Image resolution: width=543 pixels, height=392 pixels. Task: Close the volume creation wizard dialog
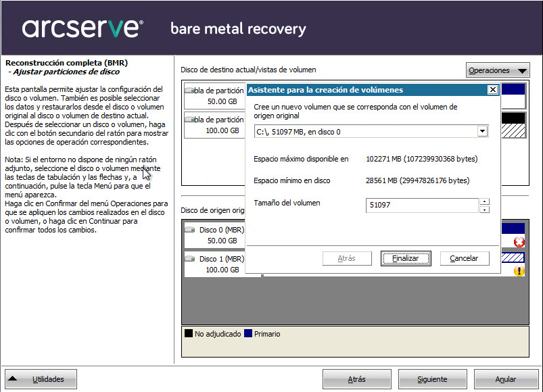[x=492, y=90]
